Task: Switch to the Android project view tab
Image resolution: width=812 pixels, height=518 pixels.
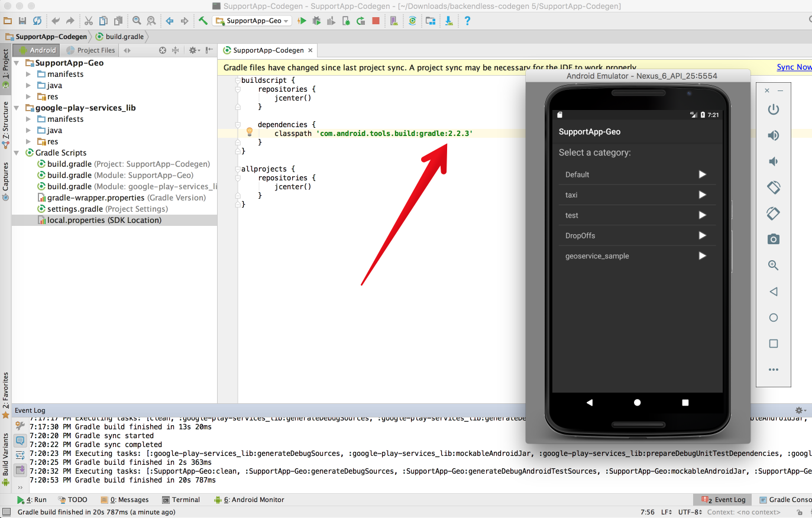Action: pyautogui.click(x=38, y=50)
